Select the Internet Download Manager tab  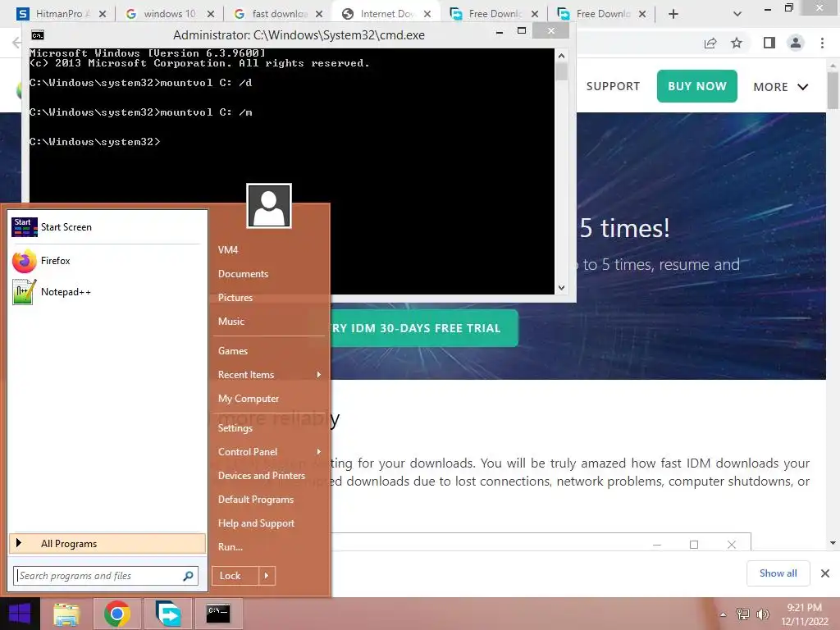(x=386, y=14)
